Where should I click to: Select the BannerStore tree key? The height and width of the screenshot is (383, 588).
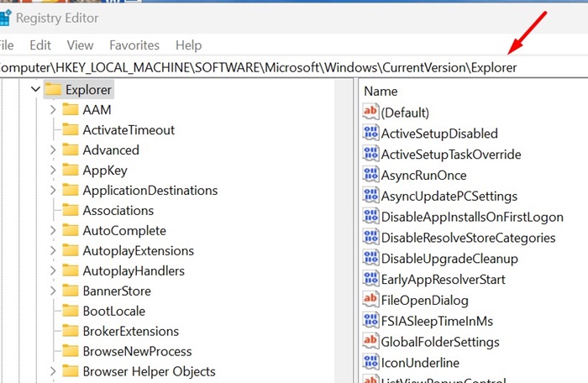pos(117,291)
